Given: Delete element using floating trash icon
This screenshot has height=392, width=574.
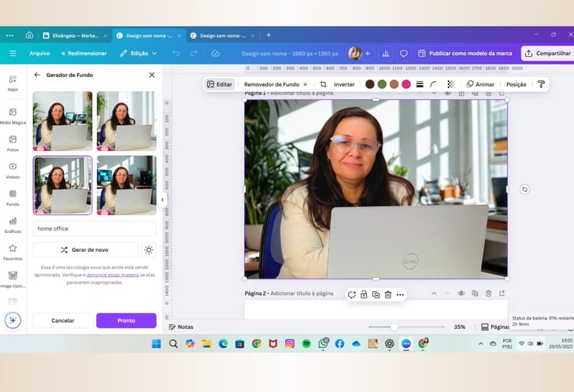Looking at the screenshot, I should tap(388, 294).
